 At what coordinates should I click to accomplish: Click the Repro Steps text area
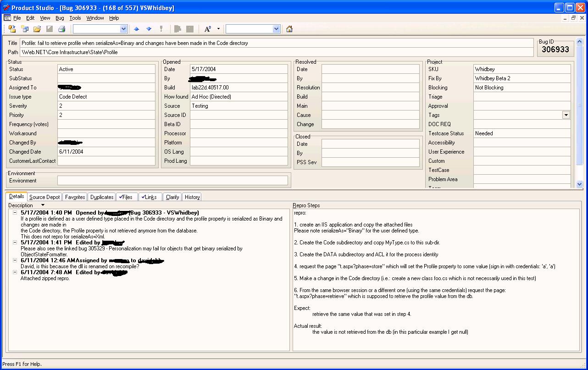point(436,280)
